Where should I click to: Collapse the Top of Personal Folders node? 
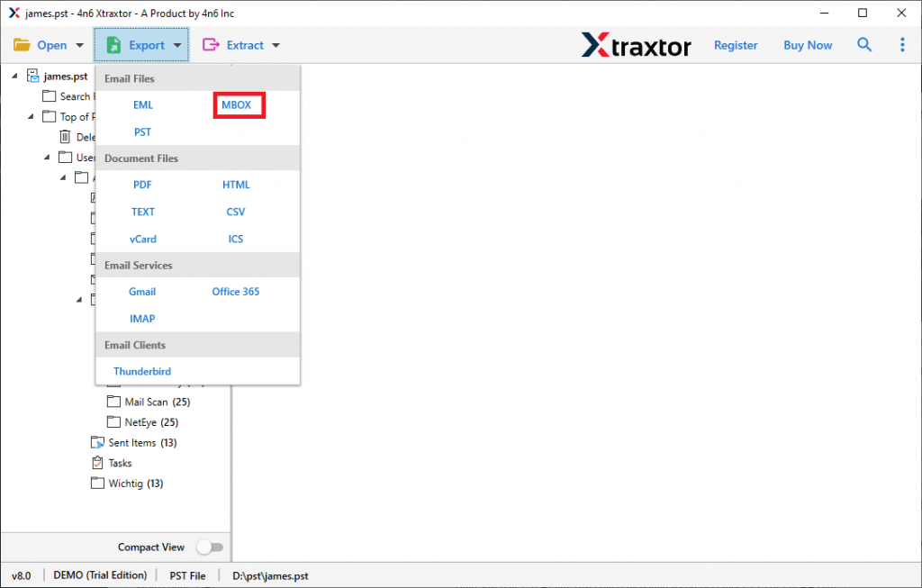(x=32, y=116)
